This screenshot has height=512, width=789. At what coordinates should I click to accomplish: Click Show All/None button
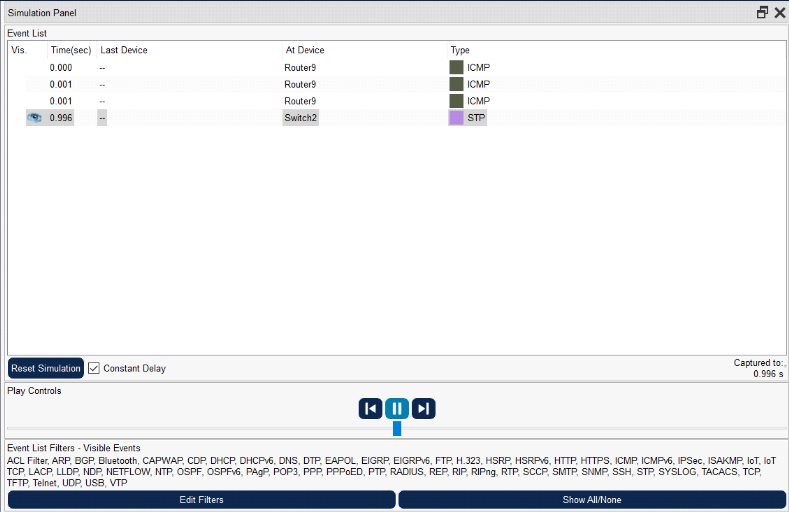592,499
